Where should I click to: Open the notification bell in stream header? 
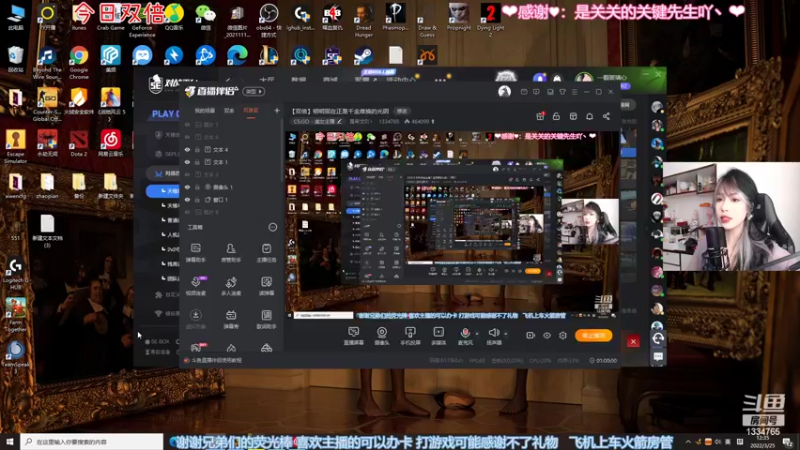click(x=589, y=116)
